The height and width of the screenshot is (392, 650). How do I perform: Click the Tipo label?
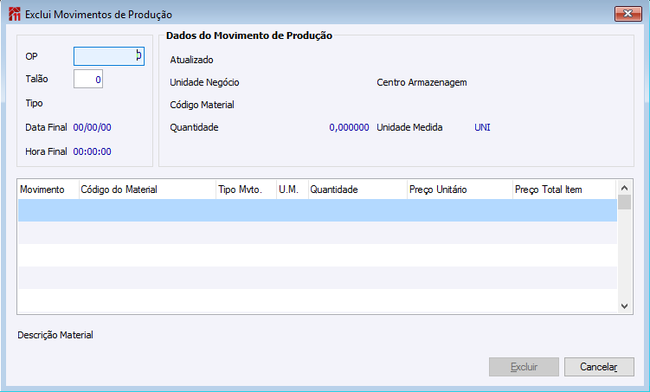pos(34,103)
